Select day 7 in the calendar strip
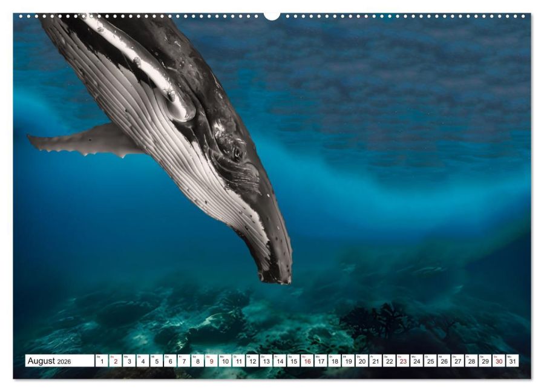 pos(184,361)
